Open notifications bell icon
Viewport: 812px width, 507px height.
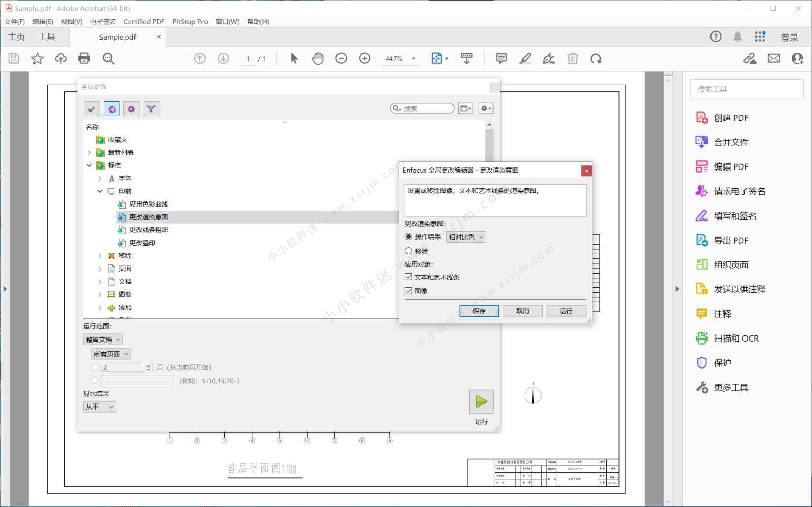[x=738, y=37]
